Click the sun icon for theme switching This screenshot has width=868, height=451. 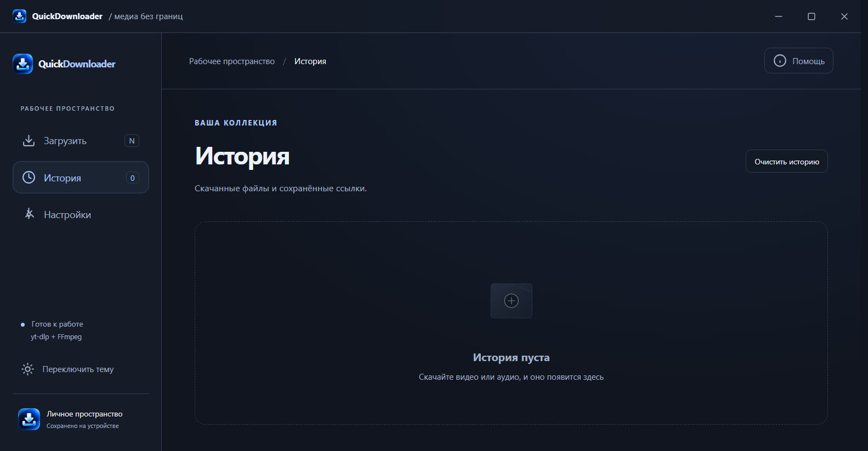coord(27,369)
